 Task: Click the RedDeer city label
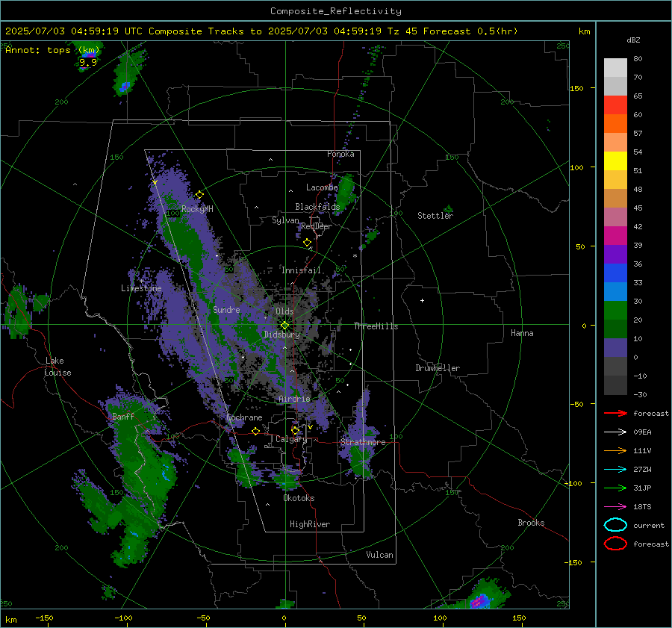click(x=317, y=226)
